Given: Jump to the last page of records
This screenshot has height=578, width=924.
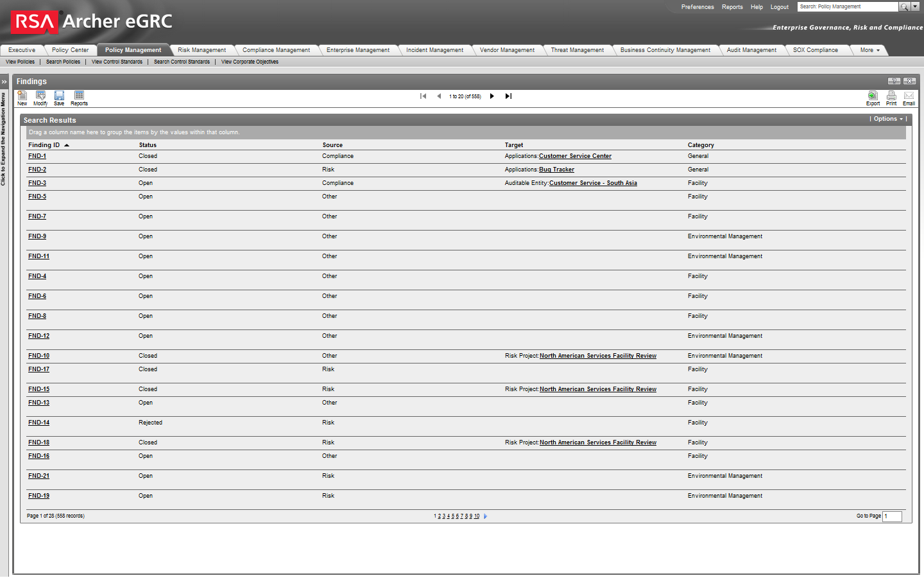Looking at the screenshot, I should tap(508, 96).
